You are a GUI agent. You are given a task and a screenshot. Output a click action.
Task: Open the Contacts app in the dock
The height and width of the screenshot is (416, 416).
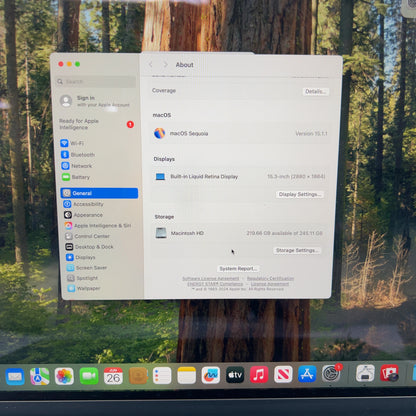(x=138, y=376)
